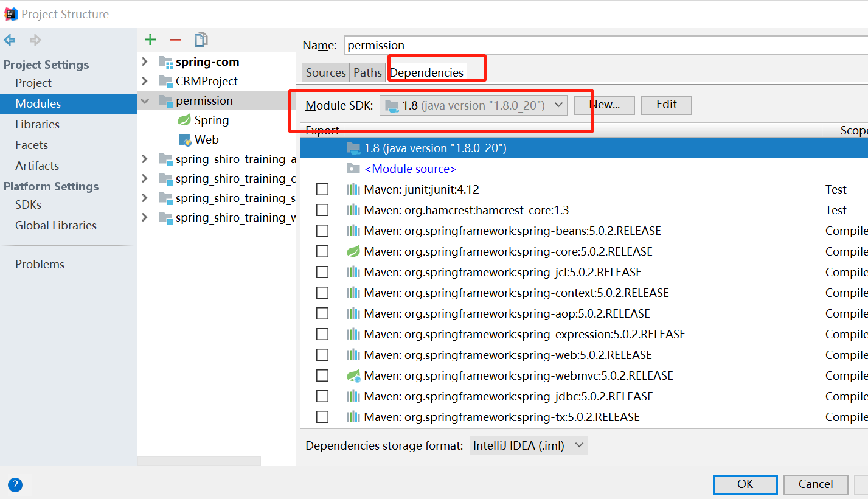Image resolution: width=868 pixels, height=499 pixels.
Task: Toggle the export checkbox for spring-jcl:5.0.2.RELEASE
Action: tap(322, 272)
